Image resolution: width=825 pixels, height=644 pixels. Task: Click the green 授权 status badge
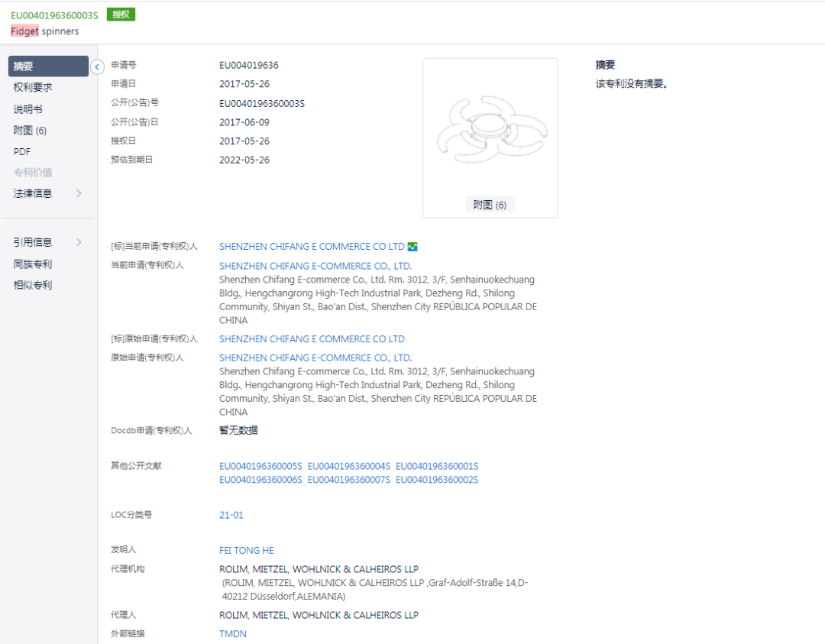120,14
